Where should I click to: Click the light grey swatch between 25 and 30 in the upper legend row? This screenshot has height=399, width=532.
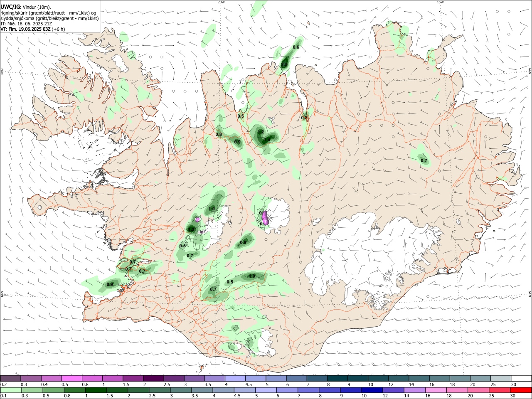pyautogui.click(x=500, y=378)
